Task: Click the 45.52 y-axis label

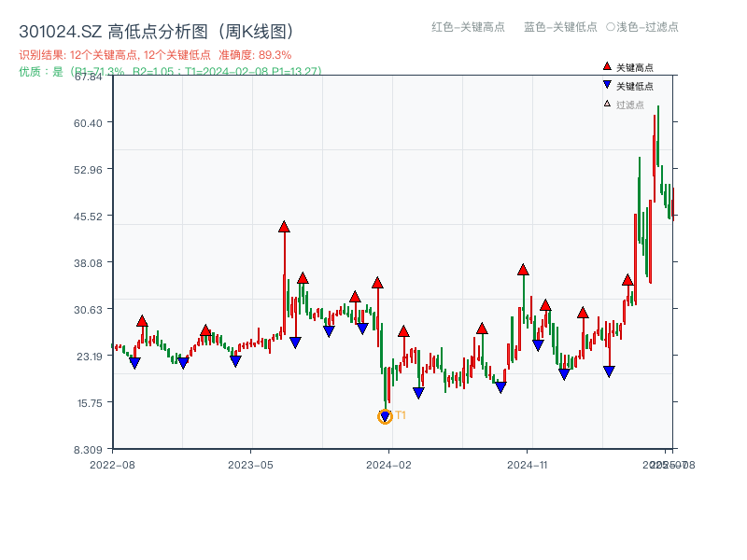Action: 88,217
